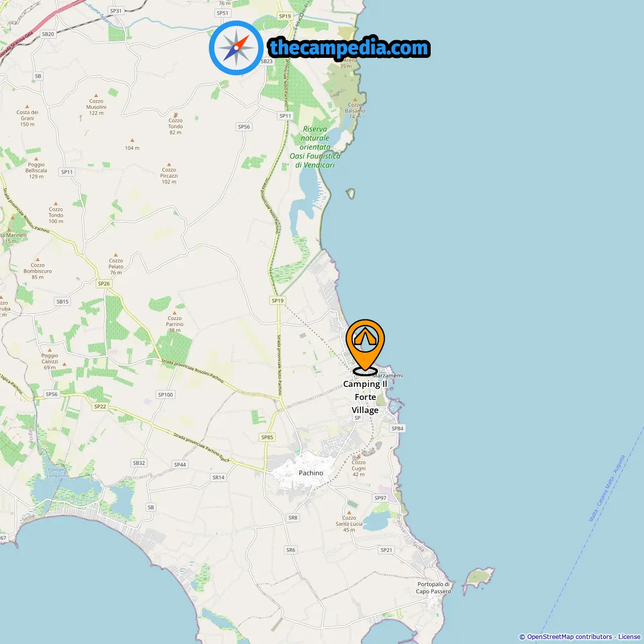Click the Cozzo Santa Lucia peak marker
This screenshot has width=644, height=644.
pos(349,512)
